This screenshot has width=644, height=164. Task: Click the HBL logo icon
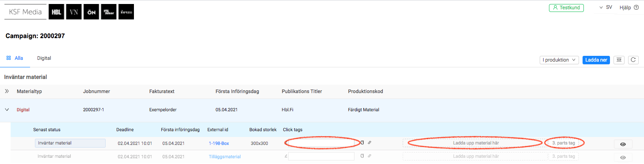click(x=56, y=12)
